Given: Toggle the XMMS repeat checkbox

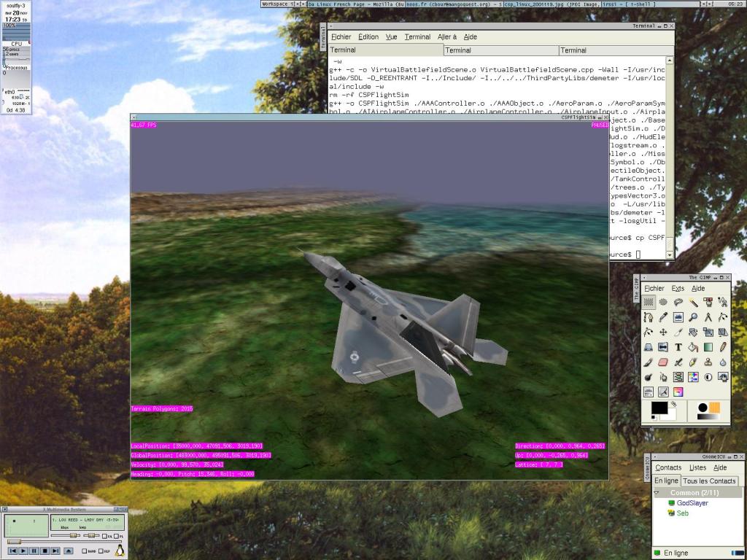Looking at the screenshot, I should pos(101,551).
